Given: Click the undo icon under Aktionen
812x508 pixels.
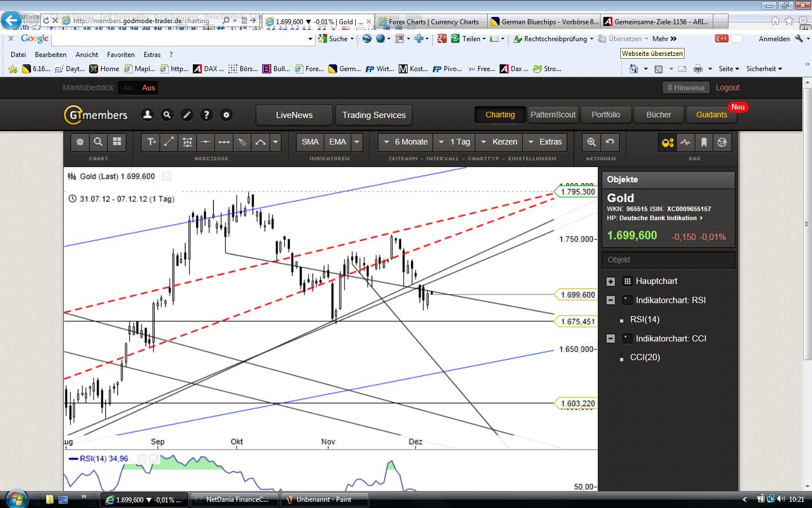Looking at the screenshot, I should tap(610, 142).
